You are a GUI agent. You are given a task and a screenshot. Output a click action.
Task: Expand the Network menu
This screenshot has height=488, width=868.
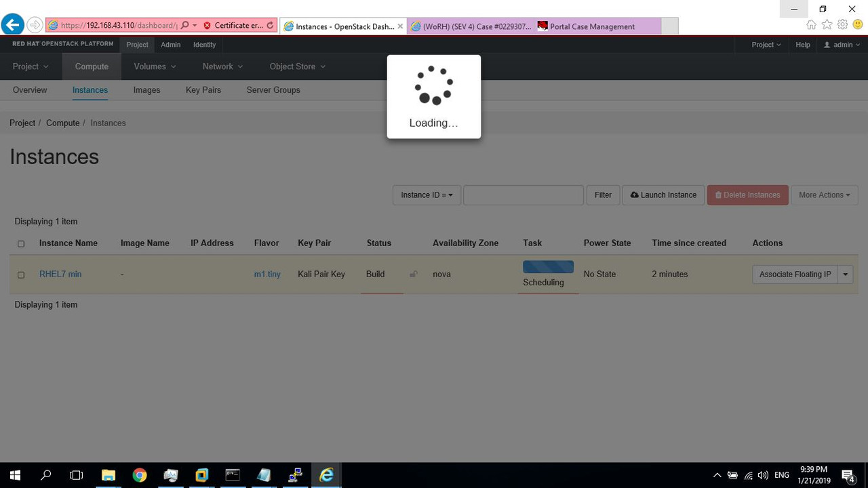[222, 66]
